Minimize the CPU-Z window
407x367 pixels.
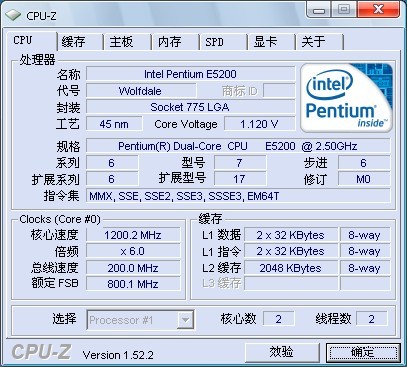pos(319,10)
